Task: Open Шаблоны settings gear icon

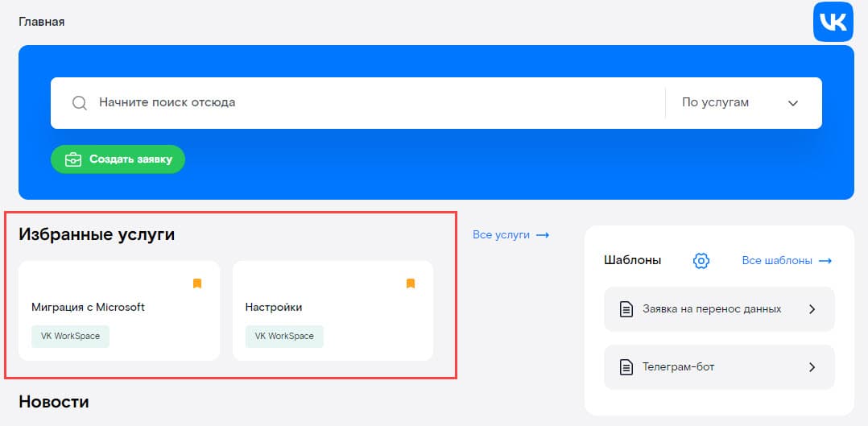Action: pos(701,260)
